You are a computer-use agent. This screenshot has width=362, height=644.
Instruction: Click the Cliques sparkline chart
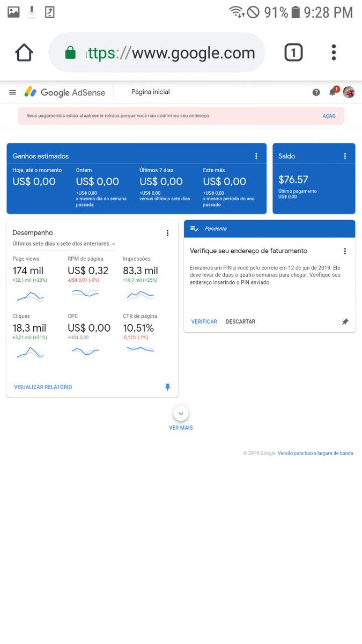coord(30,353)
